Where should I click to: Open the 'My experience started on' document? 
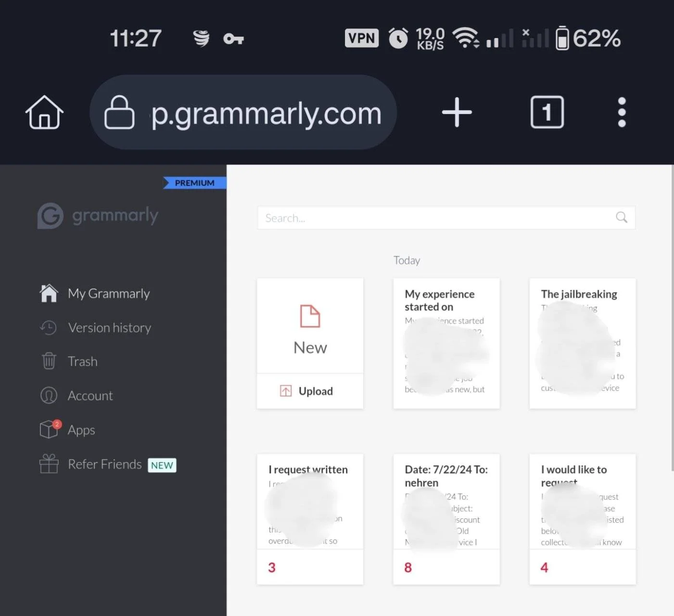[x=446, y=344]
